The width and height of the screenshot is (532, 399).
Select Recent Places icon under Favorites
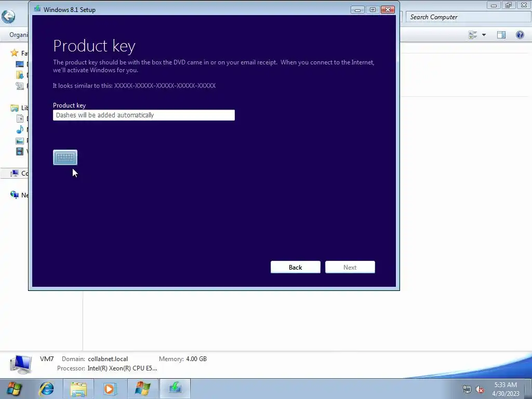[20, 86]
